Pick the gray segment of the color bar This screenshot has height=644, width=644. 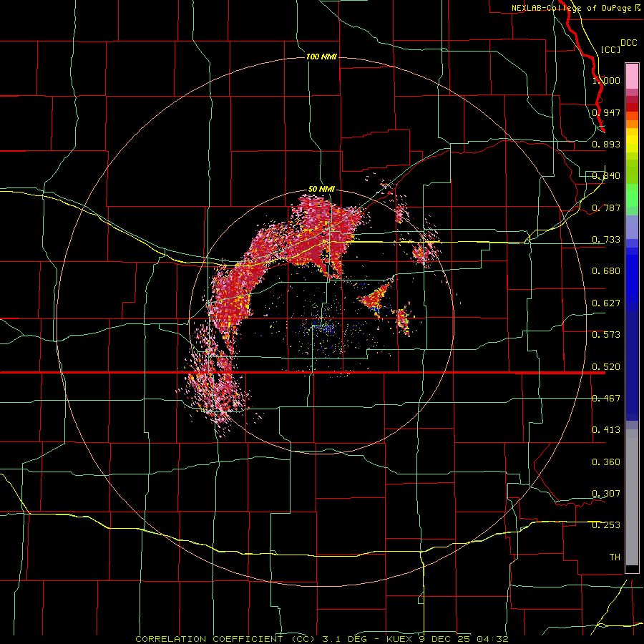[x=632, y=497]
